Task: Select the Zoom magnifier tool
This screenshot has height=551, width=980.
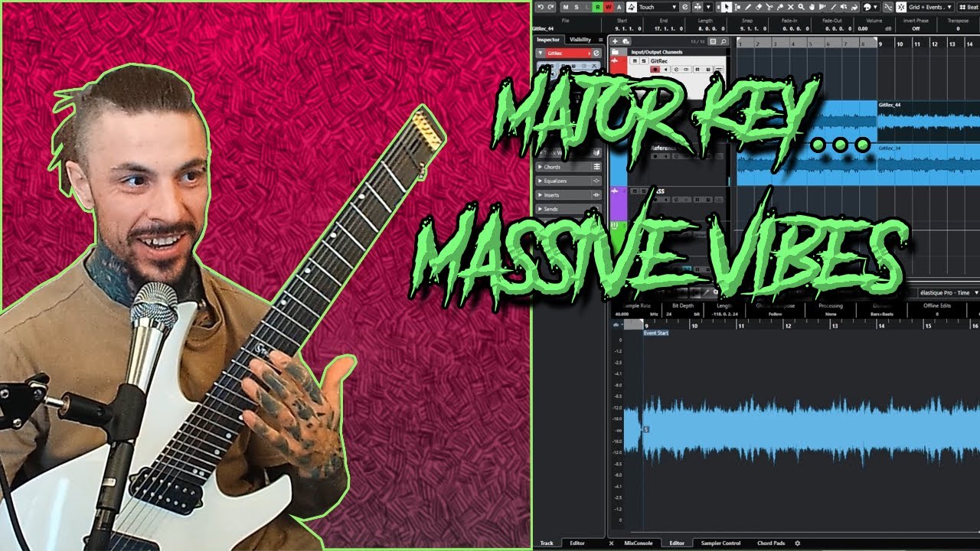Action: tap(802, 7)
